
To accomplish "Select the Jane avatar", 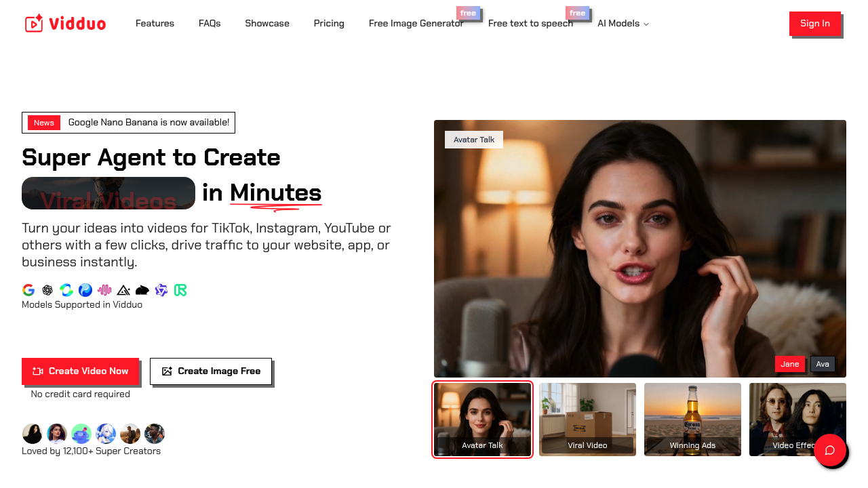I will click(790, 364).
